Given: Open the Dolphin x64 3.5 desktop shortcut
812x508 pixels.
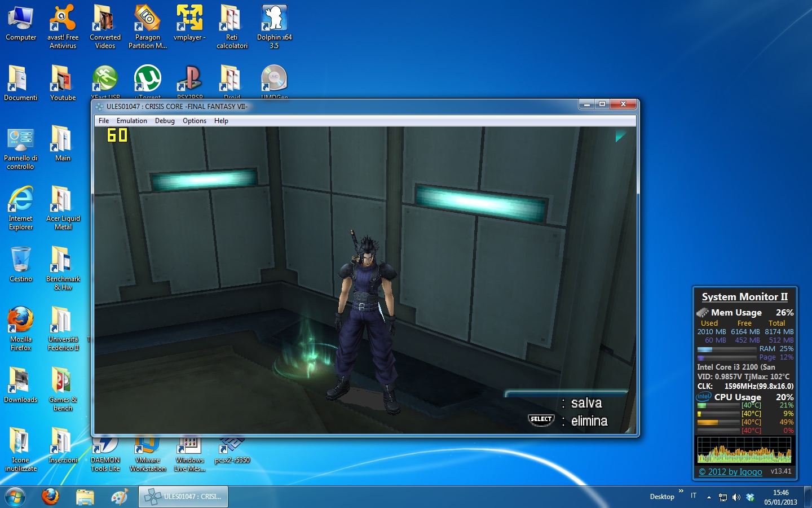Looking at the screenshot, I should (x=274, y=20).
